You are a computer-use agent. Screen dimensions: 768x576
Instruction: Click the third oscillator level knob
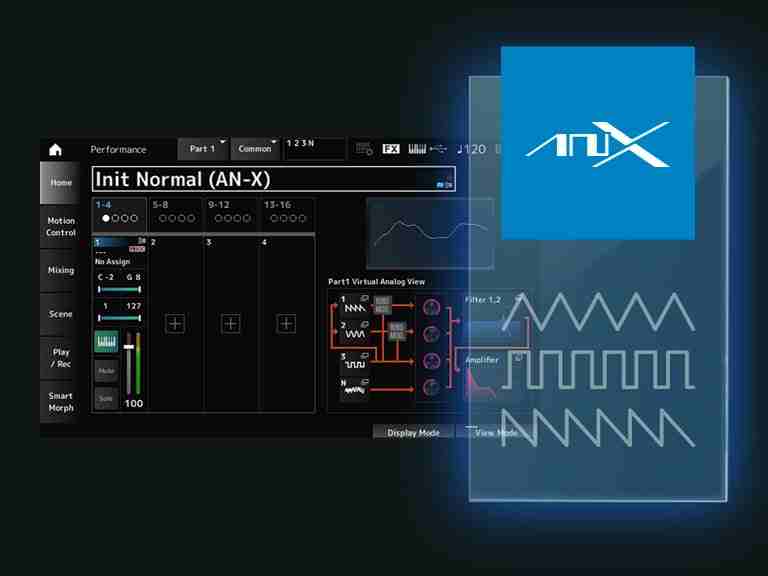pyautogui.click(x=431, y=361)
